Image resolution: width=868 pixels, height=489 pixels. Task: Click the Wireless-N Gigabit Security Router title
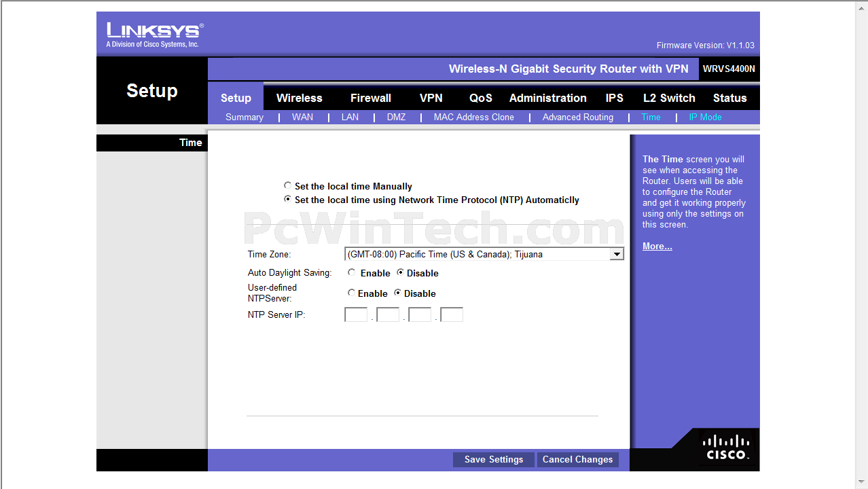(x=568, y=69)
